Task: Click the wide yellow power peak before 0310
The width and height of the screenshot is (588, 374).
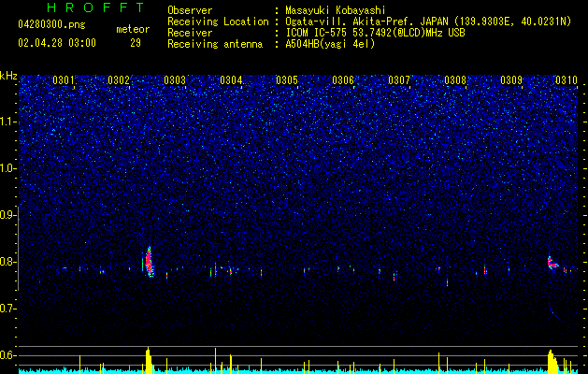Action: (552, 362)
